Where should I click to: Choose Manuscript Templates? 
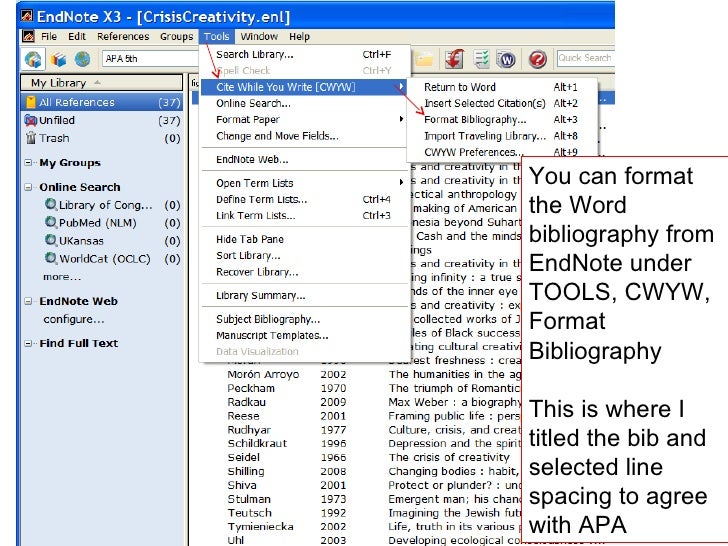(x=303, y=335)
